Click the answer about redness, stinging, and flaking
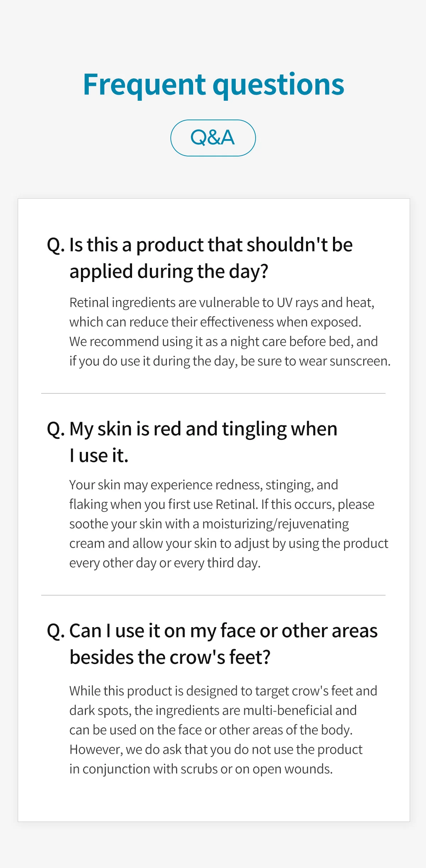This screenshot has height=868, width=426. [229, 524]
